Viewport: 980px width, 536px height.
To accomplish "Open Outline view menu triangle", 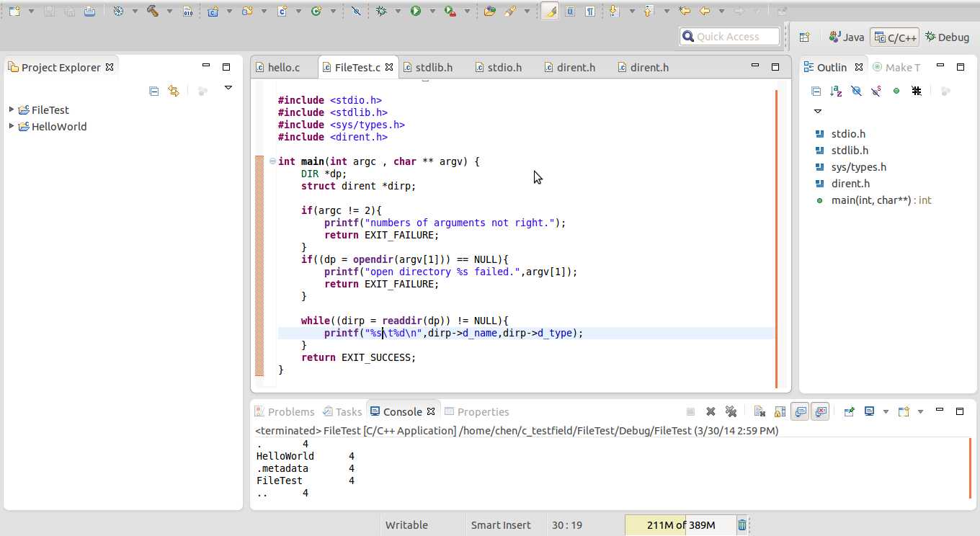I will point(817,112).
